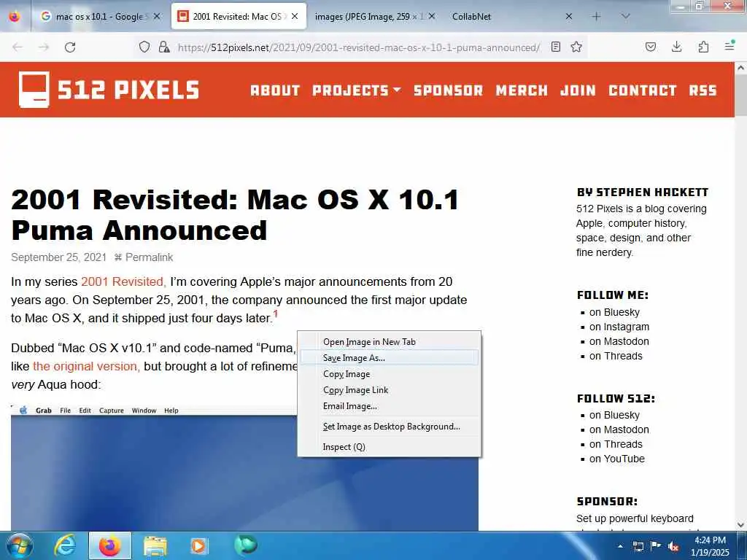The image size is (747, 560).
Task: Click footnote 1 superscript link
Action: (275, 314)
